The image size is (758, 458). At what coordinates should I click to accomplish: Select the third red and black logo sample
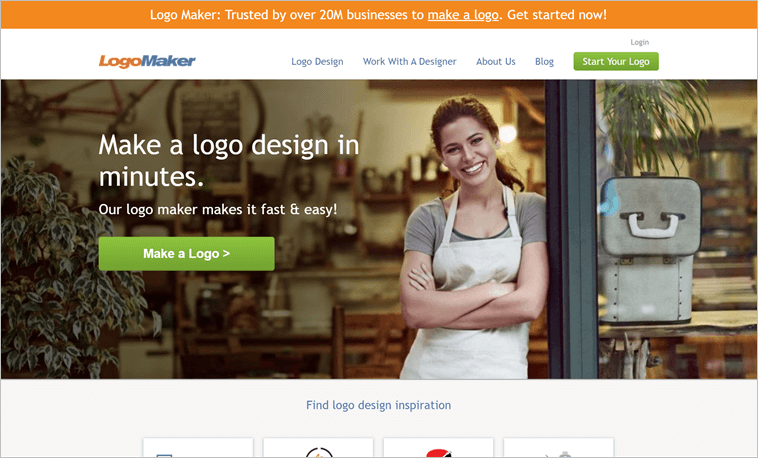point(438,449)
